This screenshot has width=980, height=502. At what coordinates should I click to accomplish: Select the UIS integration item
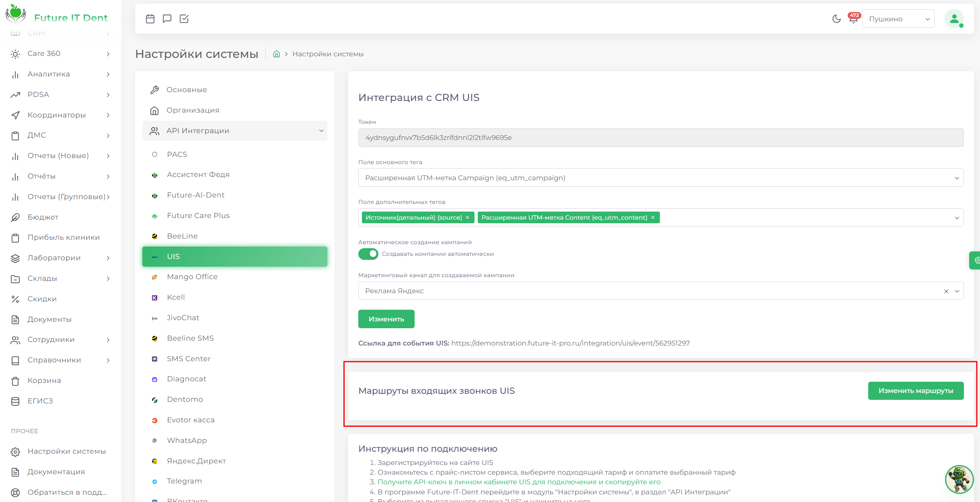pyautogui.click(x=235, y=257)
